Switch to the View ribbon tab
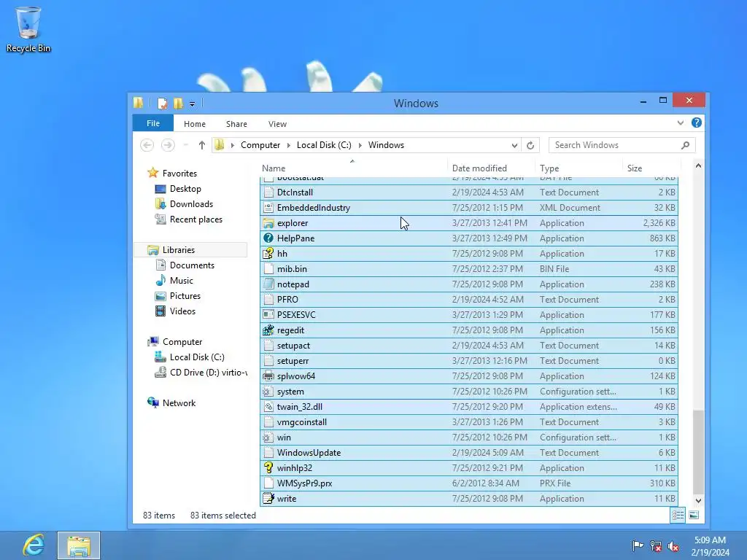Viewport: 747px width, 560px height. [277, 124]
